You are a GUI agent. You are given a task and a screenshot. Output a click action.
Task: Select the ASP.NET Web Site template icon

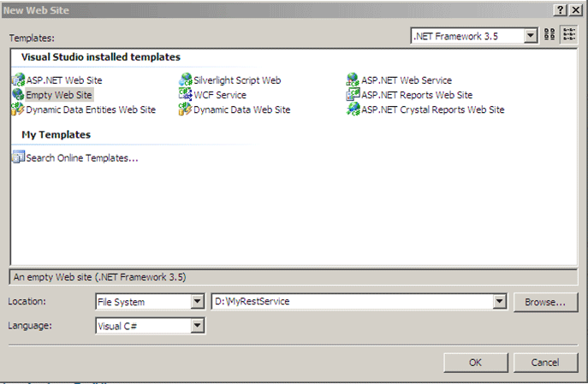pyautogui.click(x=19, y=80)
